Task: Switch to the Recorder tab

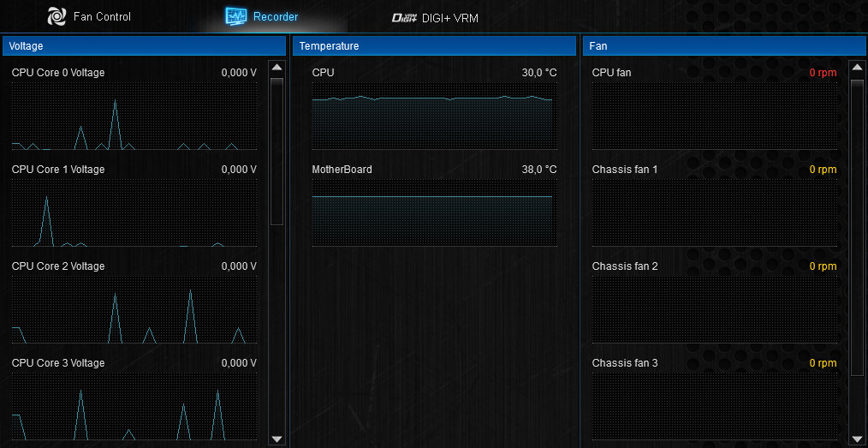Action: tap(261, 16)
